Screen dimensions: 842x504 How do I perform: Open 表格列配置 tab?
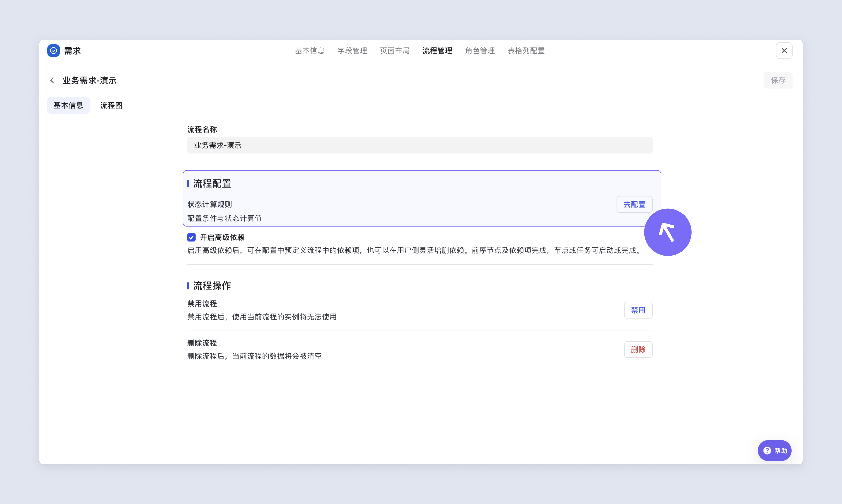526,51
